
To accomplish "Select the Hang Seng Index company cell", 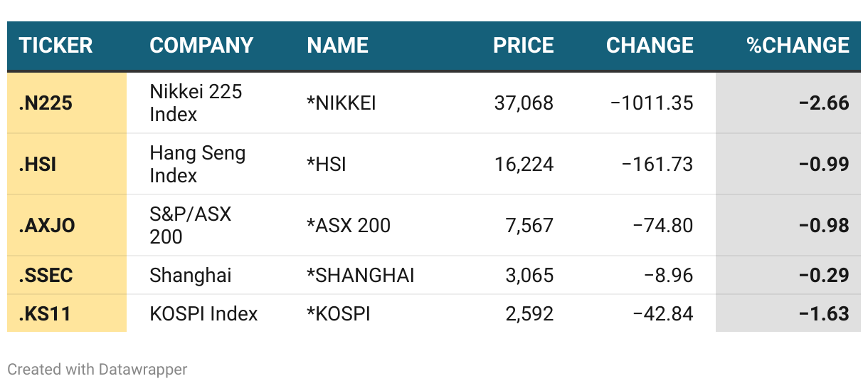I will pyautogui.click(x=198, y=165).
